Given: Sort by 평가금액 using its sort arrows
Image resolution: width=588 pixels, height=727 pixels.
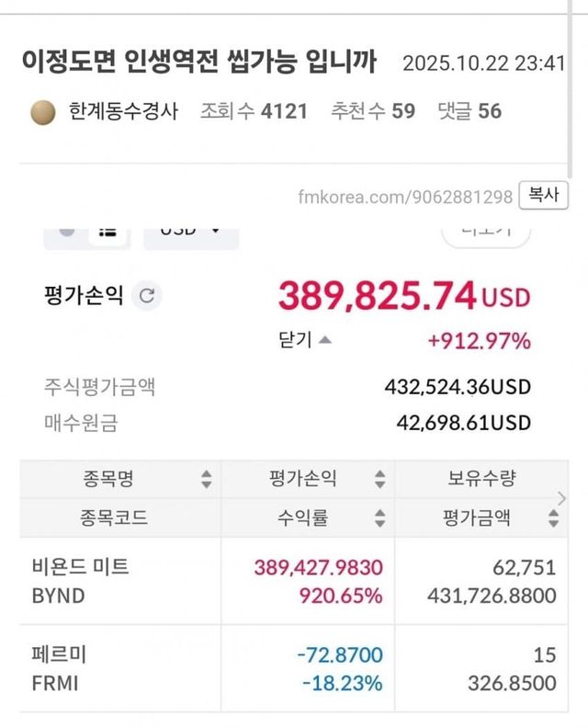Looking at the screenshot, I should pyautogui.click(x=552, y=518).
